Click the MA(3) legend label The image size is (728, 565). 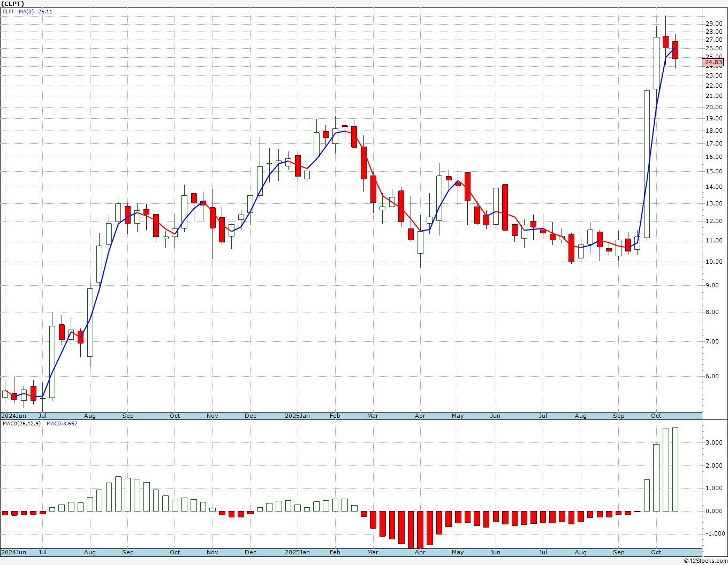point(26,12)
